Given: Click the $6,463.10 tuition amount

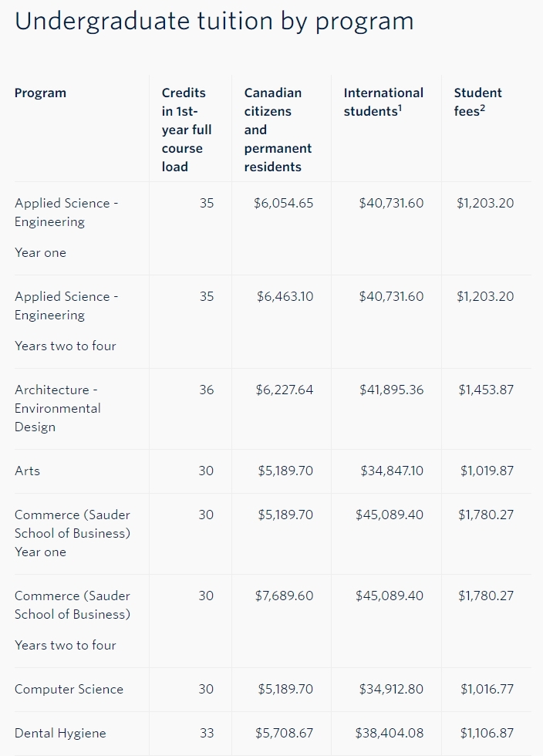Looking at the screenshot, I should [x=285, y=296].
